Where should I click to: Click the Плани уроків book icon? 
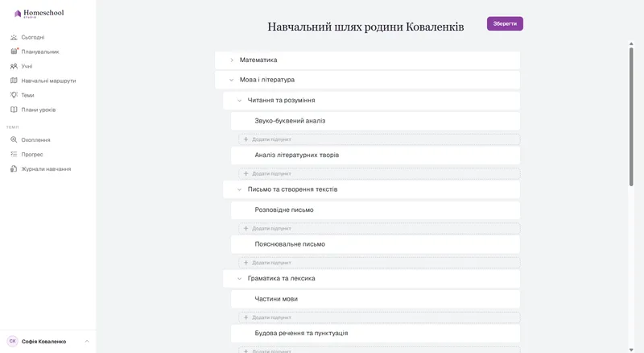(x=14, y=110)
